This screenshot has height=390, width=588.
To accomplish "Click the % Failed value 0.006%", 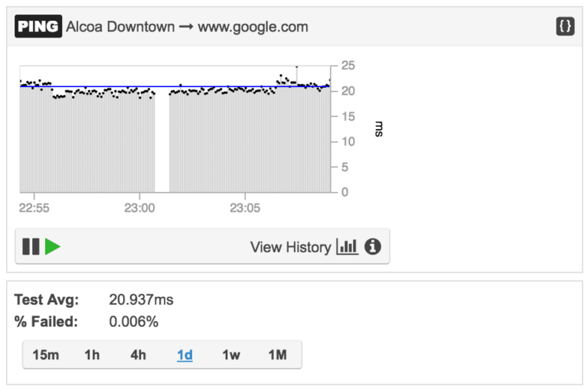I will 134,322.
